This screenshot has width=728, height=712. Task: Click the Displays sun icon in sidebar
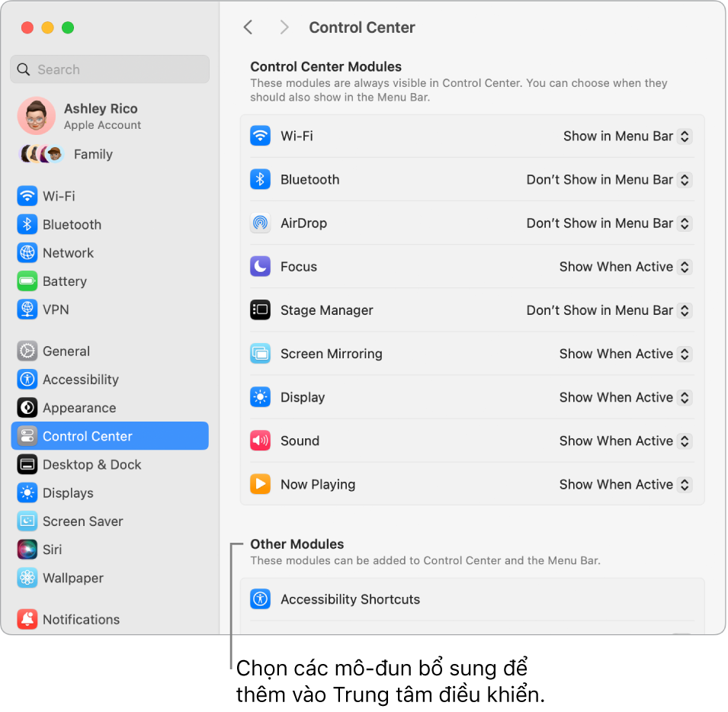pyautogui.click(x=27, y=492)
